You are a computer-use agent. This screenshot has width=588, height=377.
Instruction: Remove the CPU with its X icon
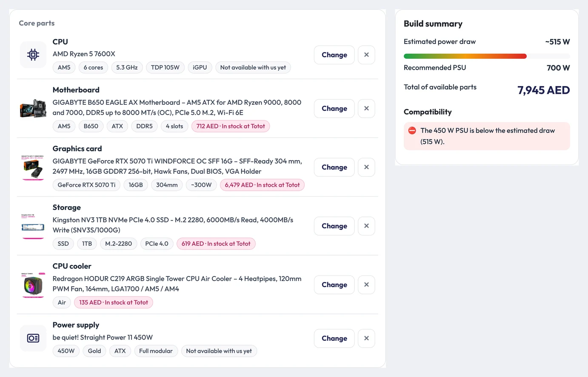click(x=366, y=55)
